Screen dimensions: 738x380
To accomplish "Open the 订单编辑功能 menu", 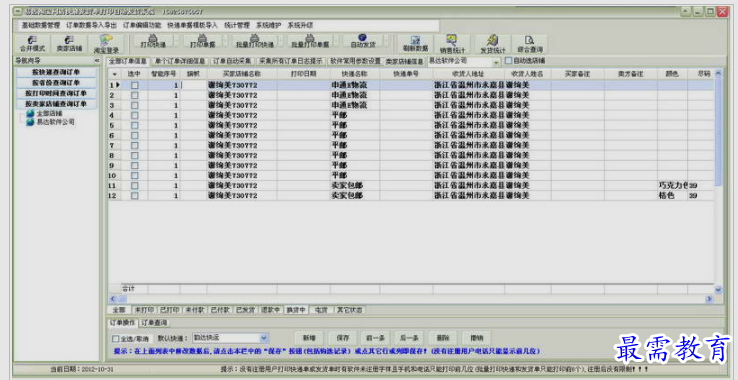I will (142, 25).
